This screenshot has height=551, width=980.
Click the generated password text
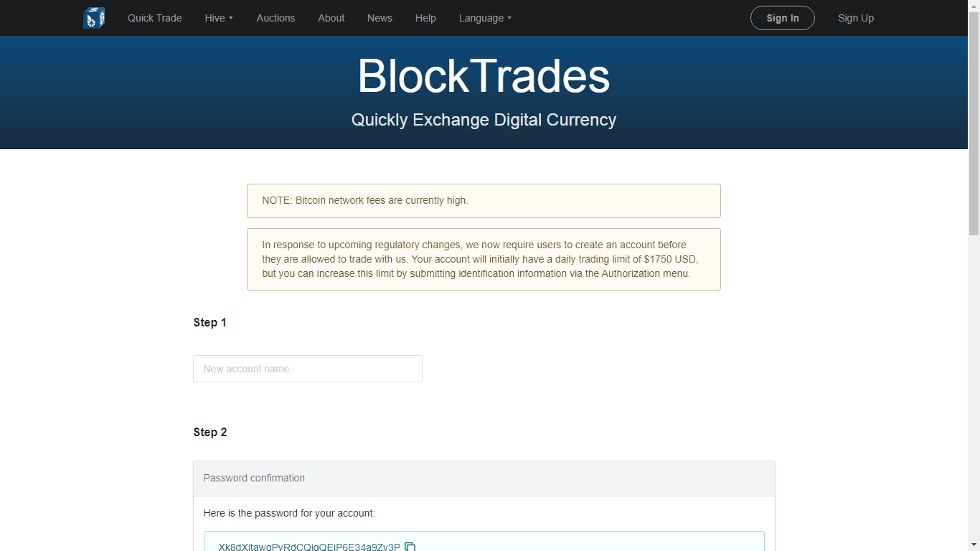point(309,547)
